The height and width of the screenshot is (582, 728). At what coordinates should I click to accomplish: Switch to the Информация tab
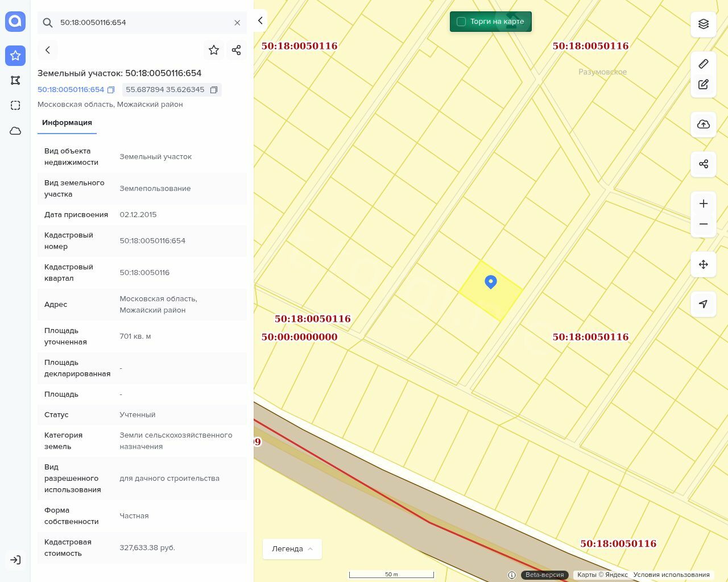click(x=67, y=123)
